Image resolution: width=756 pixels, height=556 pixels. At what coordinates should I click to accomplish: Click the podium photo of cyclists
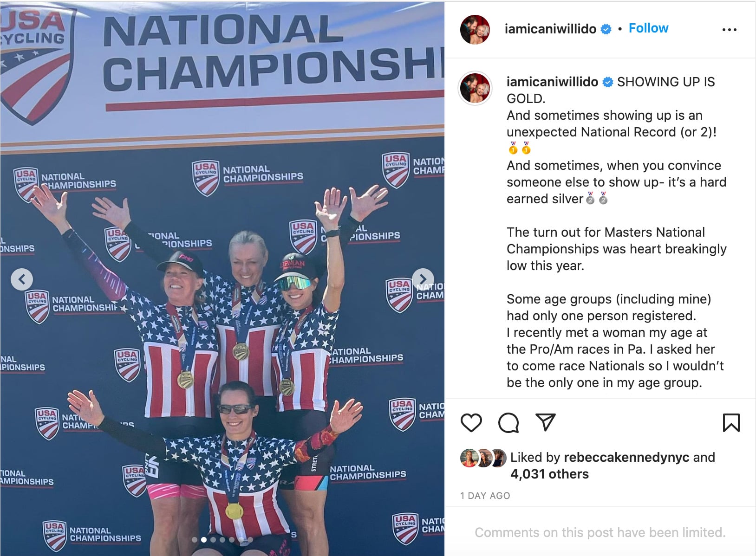pyautogui.click(x=222, y=325)
